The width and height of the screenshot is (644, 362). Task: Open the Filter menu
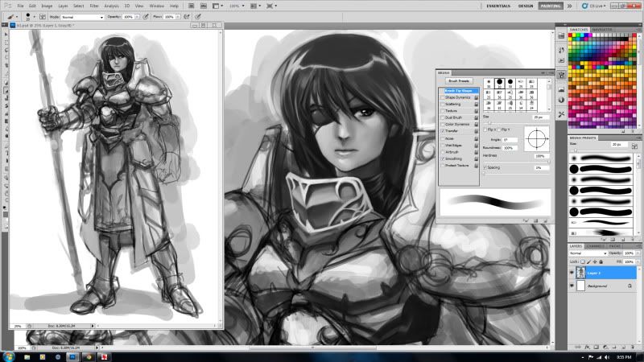pyautogui.click(x=94, y=6)
